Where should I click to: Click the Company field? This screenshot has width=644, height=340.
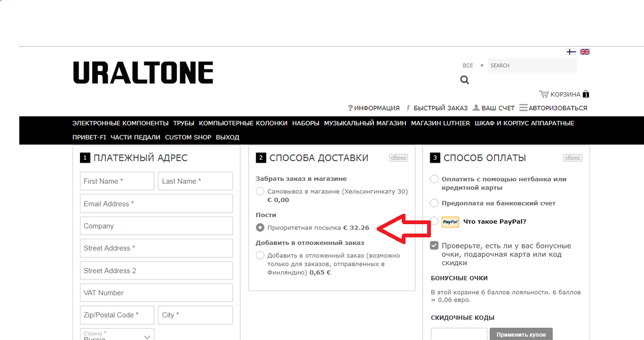156,226
